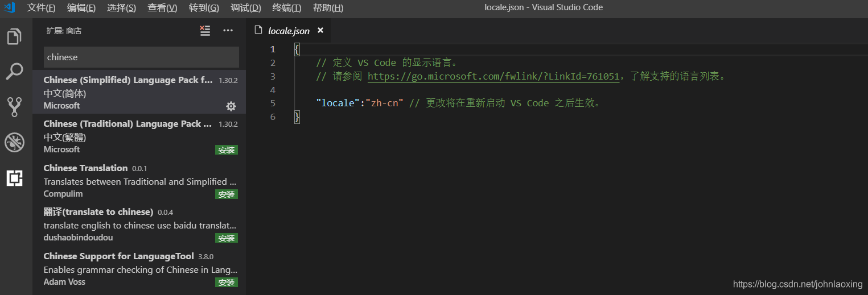Select the locale.json editor tab

tap(289, 31)
